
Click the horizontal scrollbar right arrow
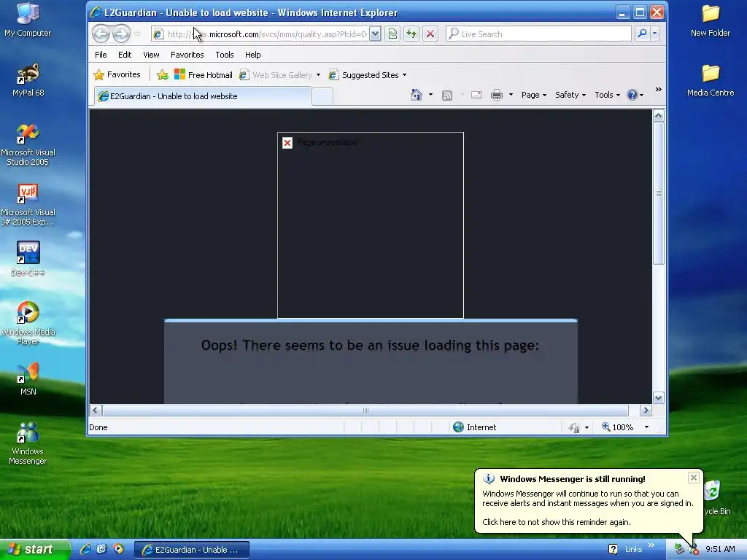pyautogui.click(x=646, y=410)
